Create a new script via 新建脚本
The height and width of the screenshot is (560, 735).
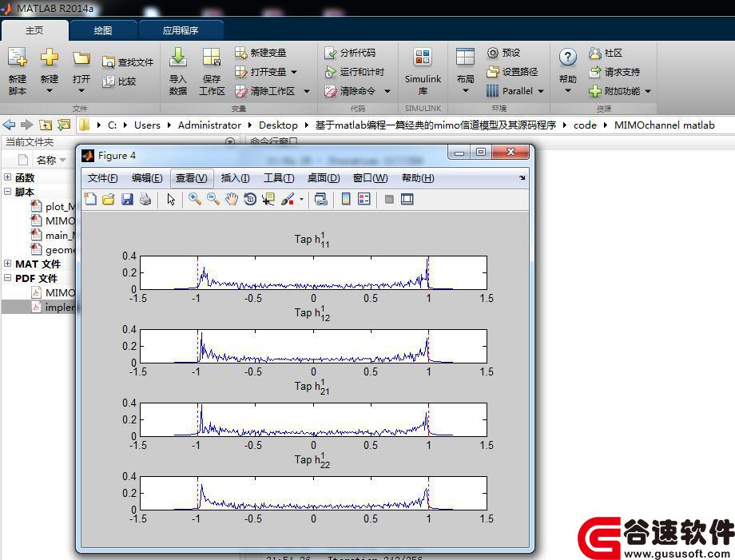[x=18, y=71]
